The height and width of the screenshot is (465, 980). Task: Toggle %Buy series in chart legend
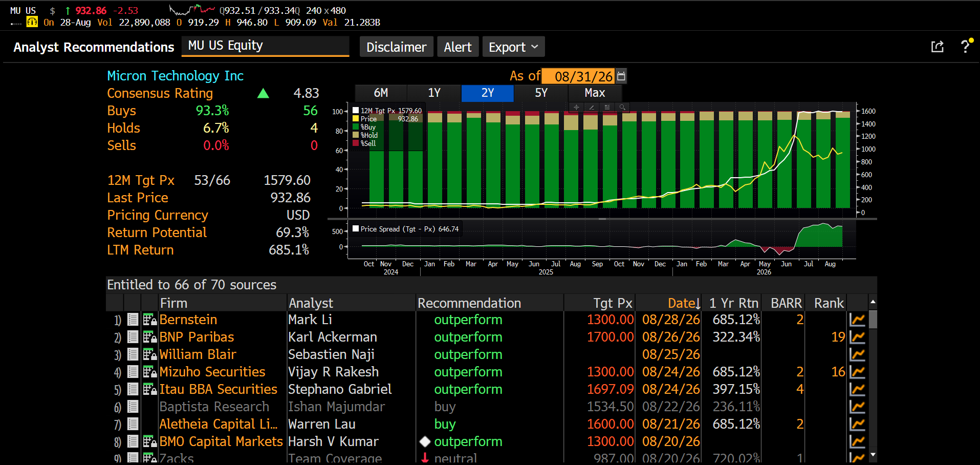pos(364,127)
